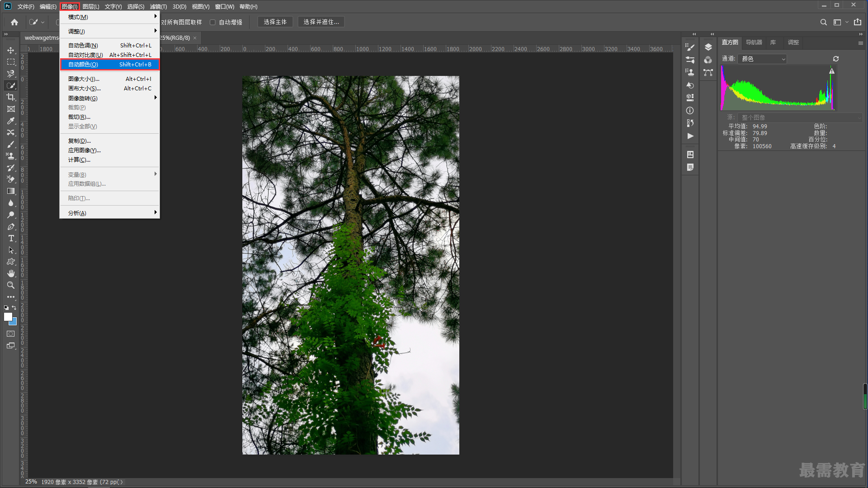Select the Hand tool

pos(11,273)
